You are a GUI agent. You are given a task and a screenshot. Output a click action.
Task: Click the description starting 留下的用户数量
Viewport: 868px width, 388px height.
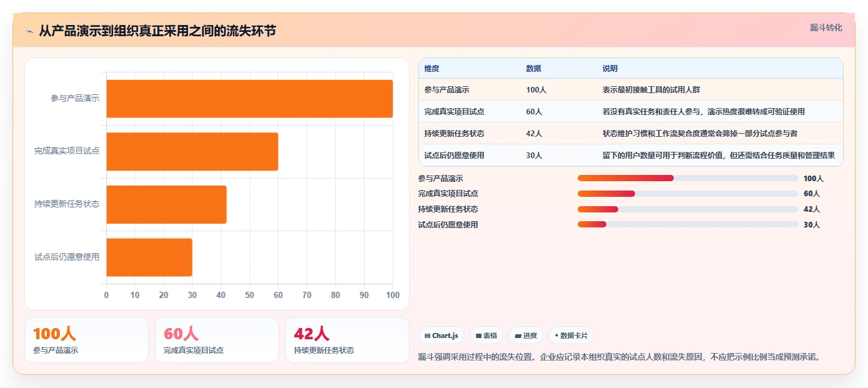pos(719,156)
